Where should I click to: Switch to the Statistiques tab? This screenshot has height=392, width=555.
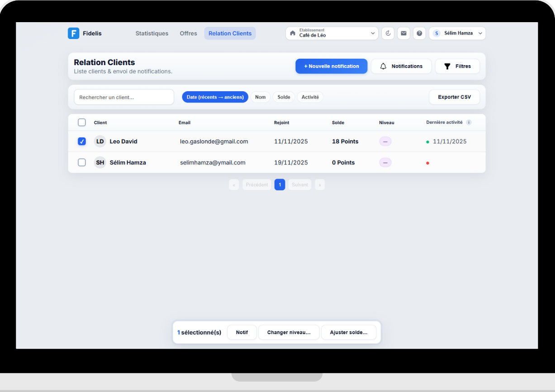pyautogui.click(x=152, y=33)
